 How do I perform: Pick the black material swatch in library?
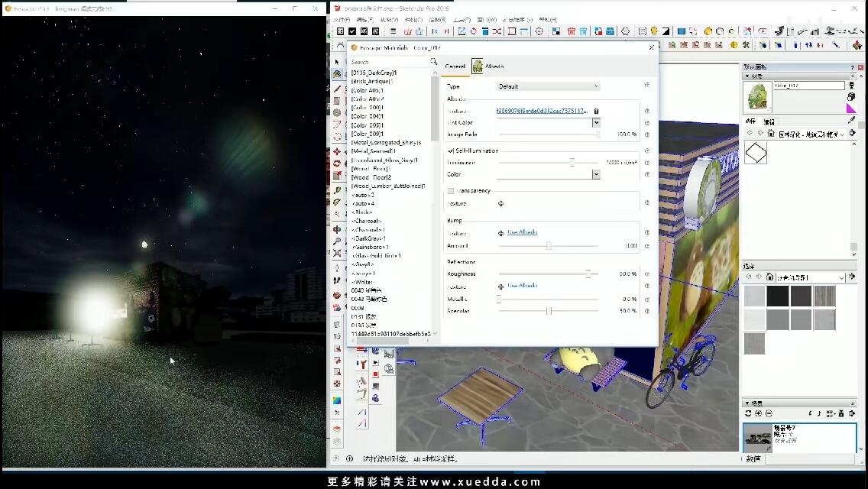778,296
